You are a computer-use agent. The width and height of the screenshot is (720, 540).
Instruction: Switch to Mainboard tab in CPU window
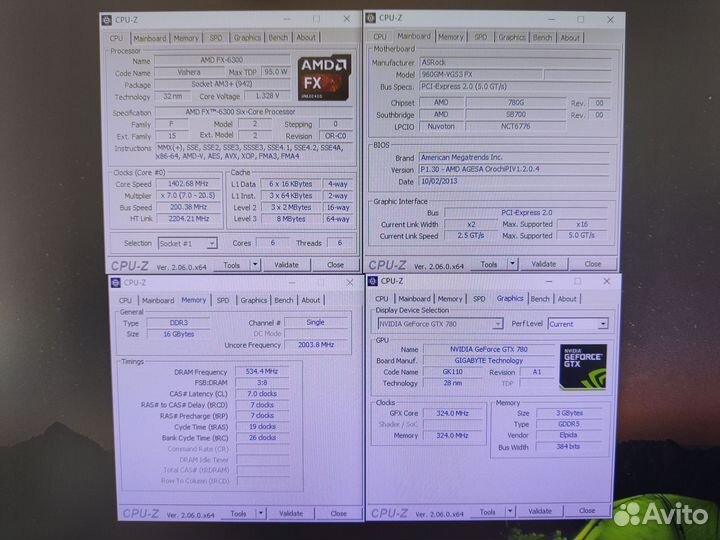point(150,38)
